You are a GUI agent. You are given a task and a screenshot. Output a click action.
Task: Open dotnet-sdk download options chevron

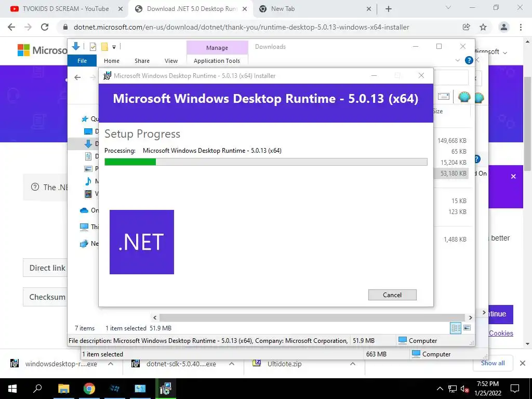click(232, 364)
